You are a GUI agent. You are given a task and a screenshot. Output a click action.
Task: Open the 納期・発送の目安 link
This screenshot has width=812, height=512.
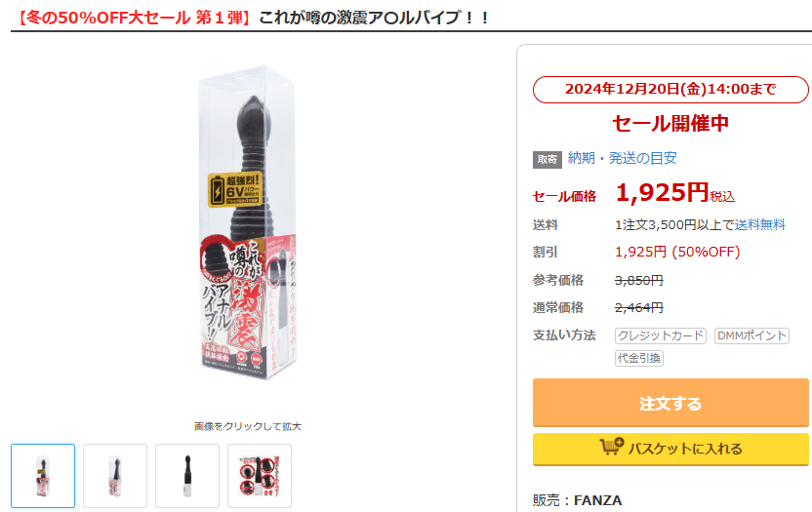coord(622,158)
